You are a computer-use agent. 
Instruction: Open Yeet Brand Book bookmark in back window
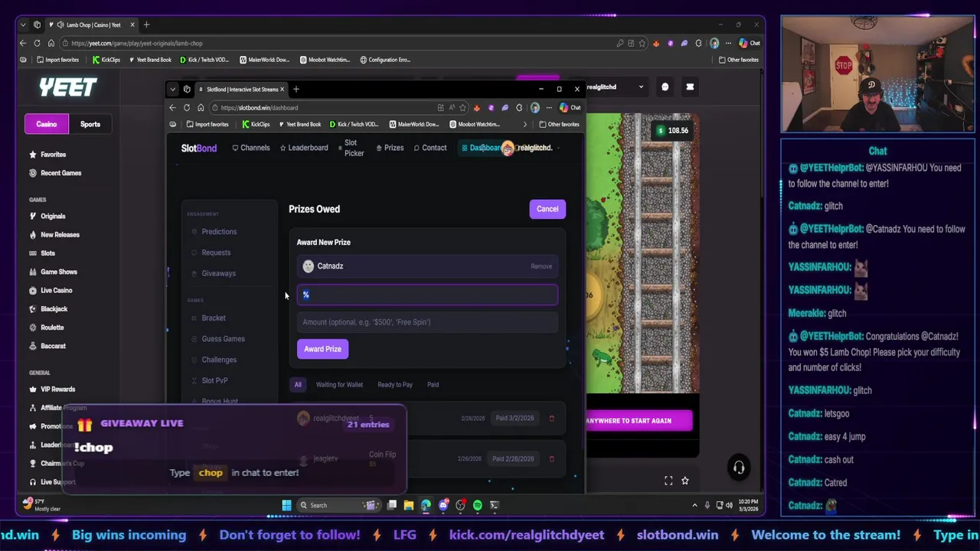(150, 60)
